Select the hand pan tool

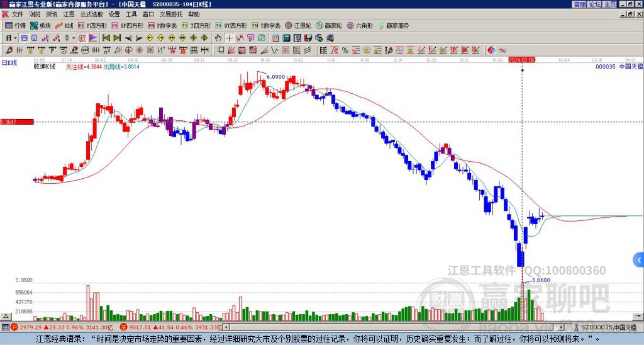click(x=218, y=38)
